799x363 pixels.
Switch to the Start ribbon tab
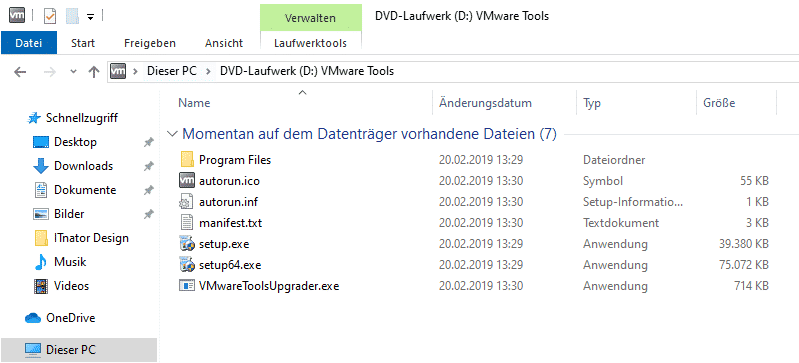pyautogui.click(x=83, y=43)
